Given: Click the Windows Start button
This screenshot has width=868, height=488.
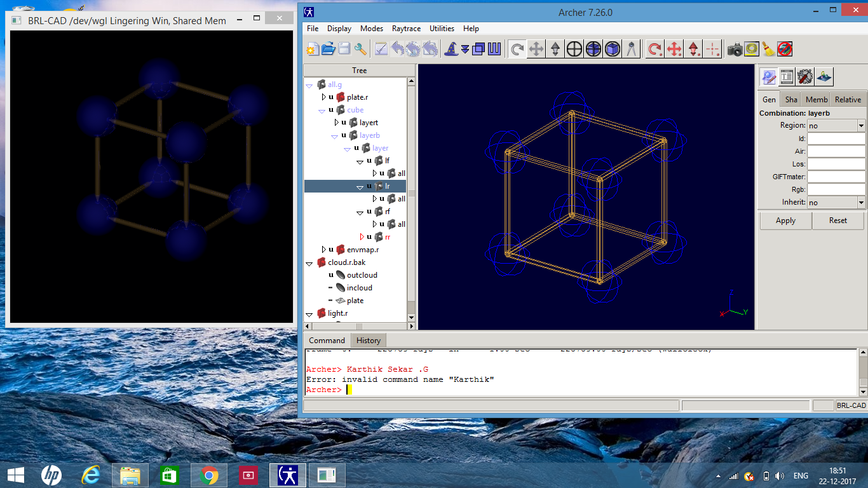Looking at the screenshot, I should [15, 475].
